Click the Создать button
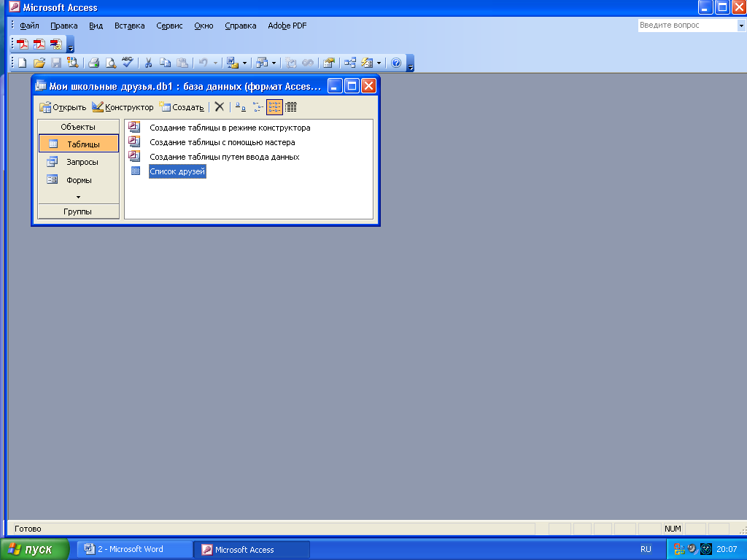This screenshot has width=747, height=560. 182,107
